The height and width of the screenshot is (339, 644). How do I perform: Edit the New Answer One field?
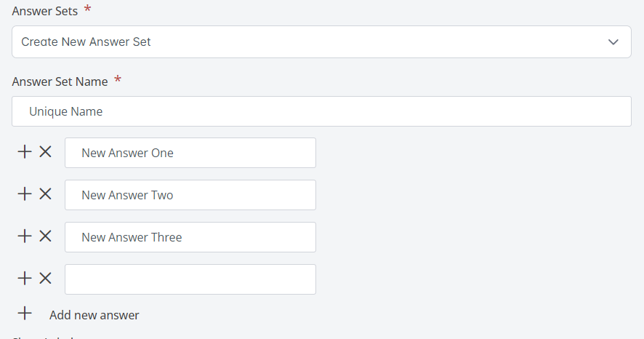[x=190, y=153]
